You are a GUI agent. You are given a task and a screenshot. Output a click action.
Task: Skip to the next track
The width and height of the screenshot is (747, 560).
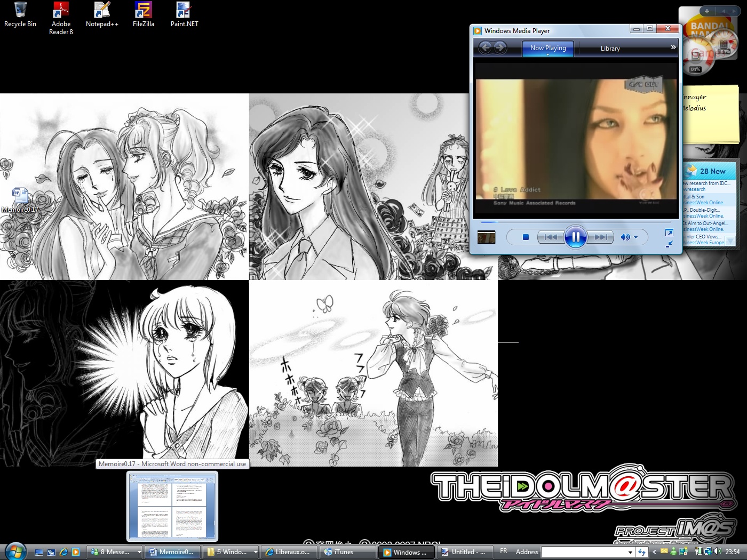pos(601,237)
